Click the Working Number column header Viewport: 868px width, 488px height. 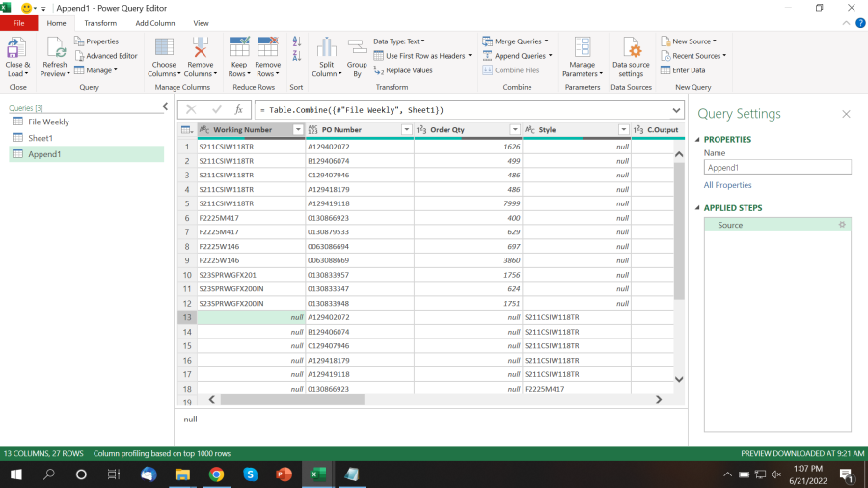tap(242, 130)
